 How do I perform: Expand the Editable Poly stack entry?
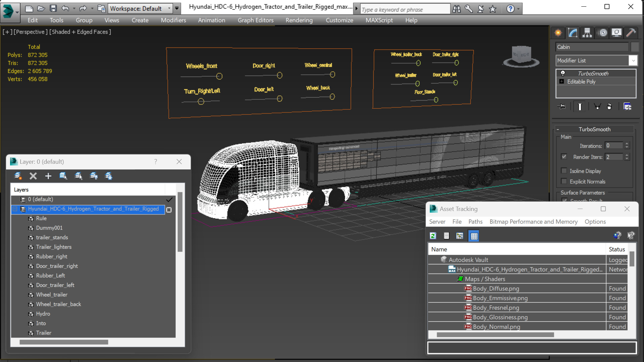tap(562, 81)
